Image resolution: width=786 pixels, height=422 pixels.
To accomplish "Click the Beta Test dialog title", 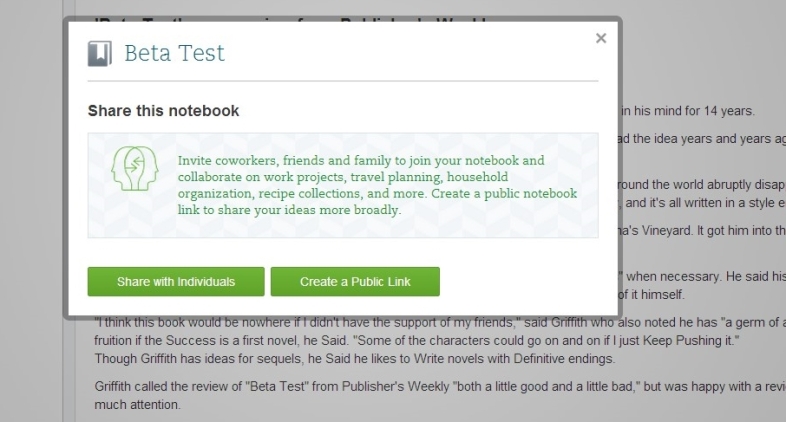I will (x=174, y=53).
